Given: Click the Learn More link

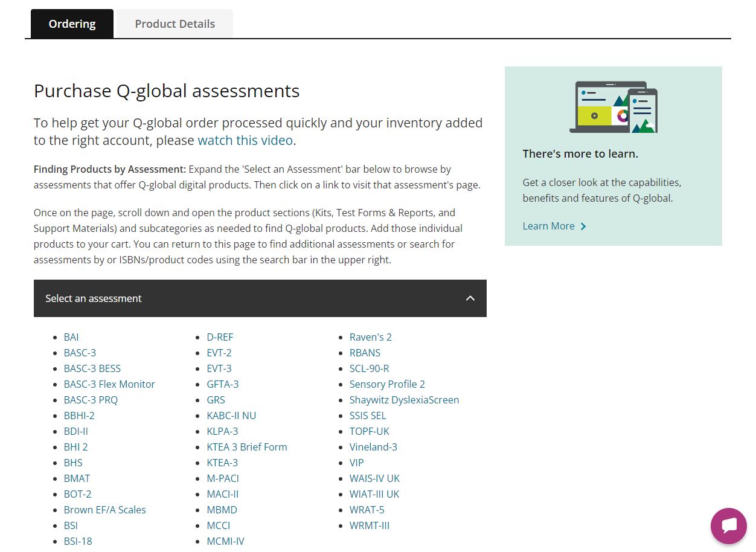Looking at the screenshot, I should [548, 226].
